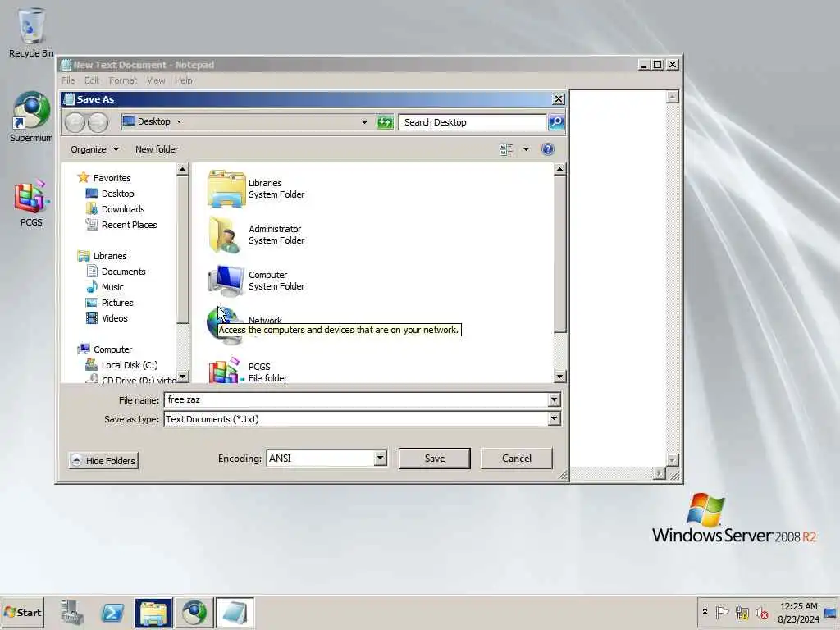Open Server Manager from the taskbar
Viewport: 840px width, 630px height.
pos(72,612)
